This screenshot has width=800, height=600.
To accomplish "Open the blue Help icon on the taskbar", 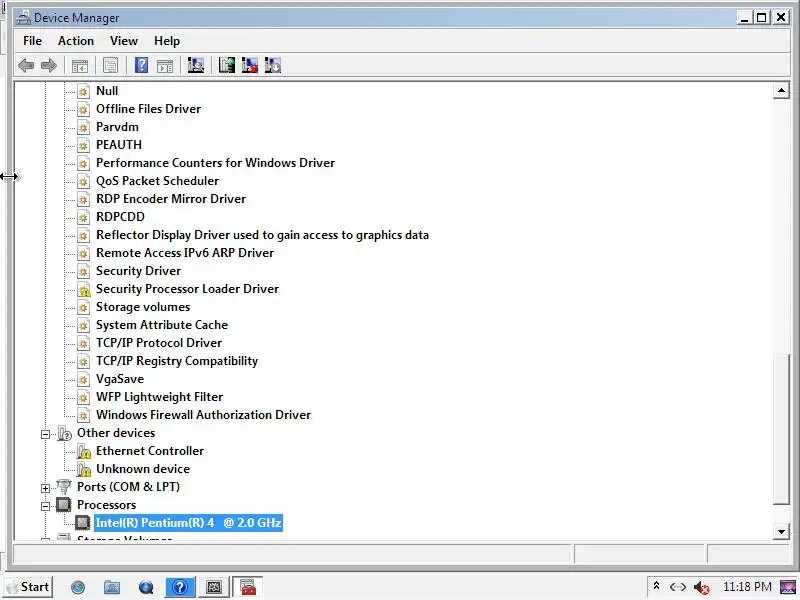I will 180,587.
